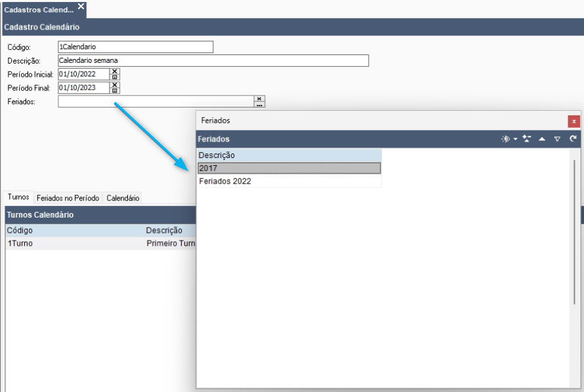Open calendar picker for Período Final
The width and height of the screenshot is (584, 392).
coord(115,90)
